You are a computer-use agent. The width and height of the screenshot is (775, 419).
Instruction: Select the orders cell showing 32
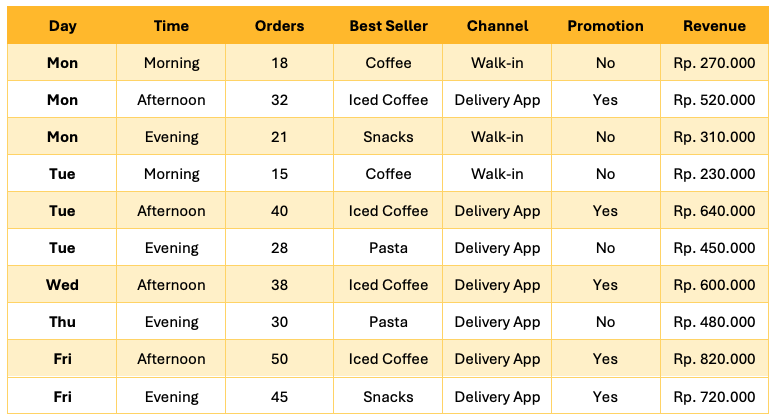pyautogui.click(x=279, y=100)
